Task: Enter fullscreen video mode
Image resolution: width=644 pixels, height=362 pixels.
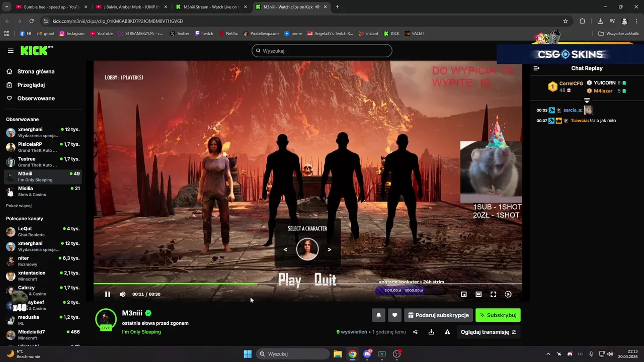Action: (493, 294)
